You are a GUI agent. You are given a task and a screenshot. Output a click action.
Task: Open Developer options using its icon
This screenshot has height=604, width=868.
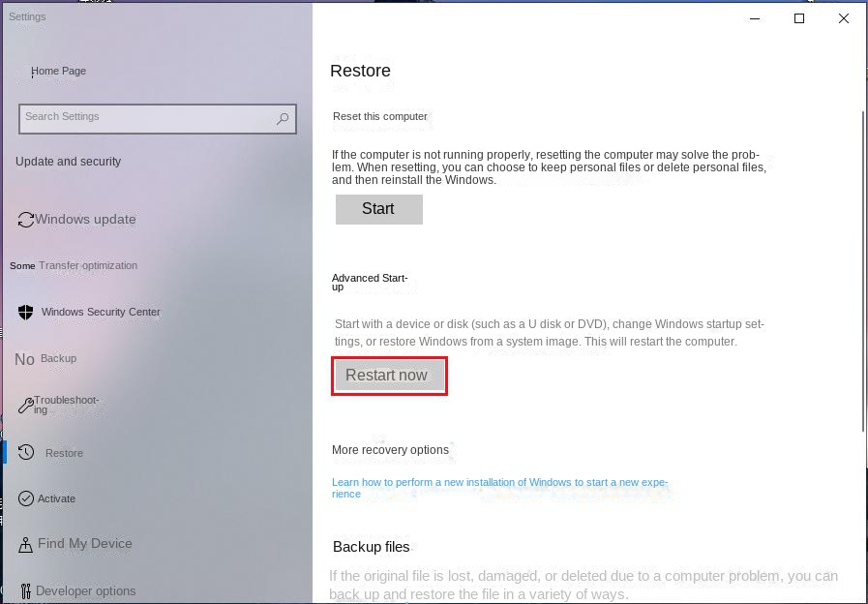pos(24,589)
